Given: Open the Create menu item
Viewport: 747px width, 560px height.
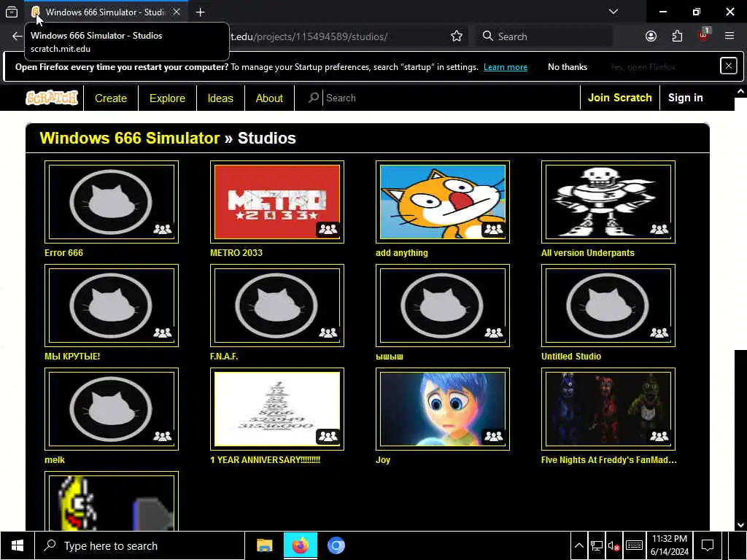Looking at the screenshot, I should [x=111, y=98].
